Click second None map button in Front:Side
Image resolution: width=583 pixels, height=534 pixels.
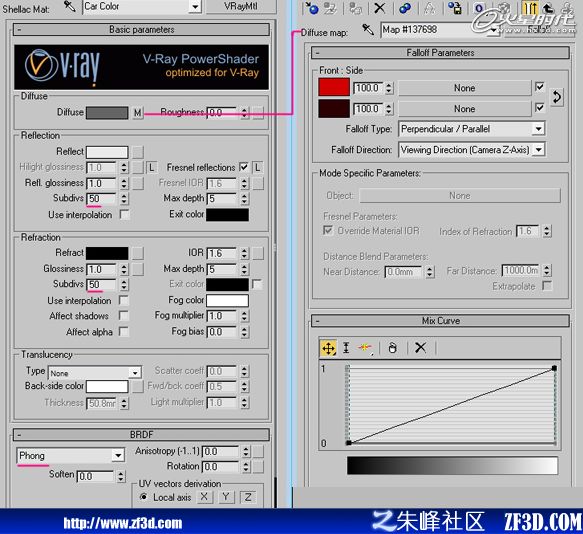coord(465,109)
